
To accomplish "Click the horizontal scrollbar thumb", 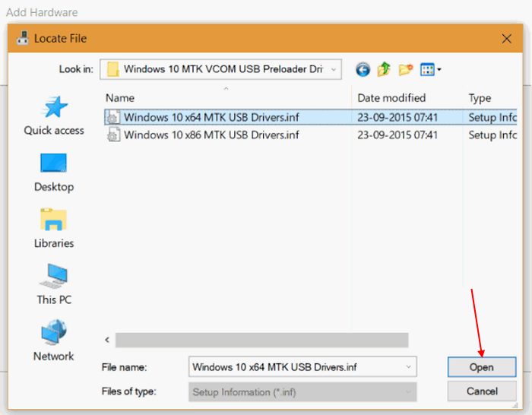I will click(261, 340).
